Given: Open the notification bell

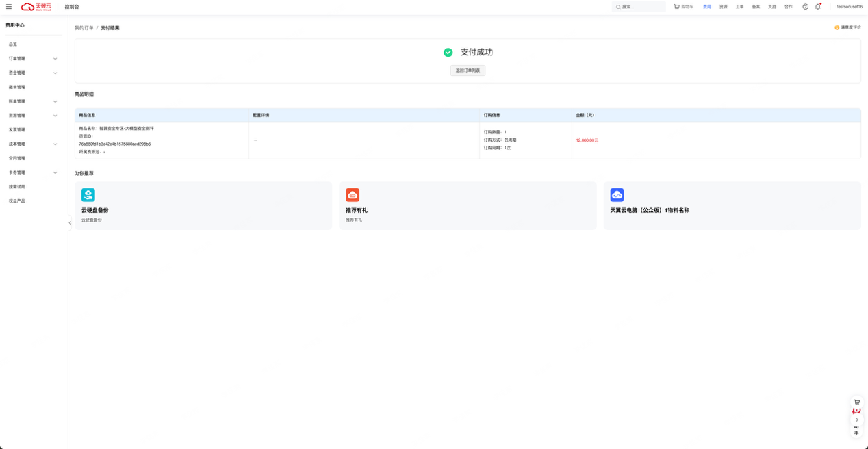Looking at the screenshot, I should click(x=817, y=7).
